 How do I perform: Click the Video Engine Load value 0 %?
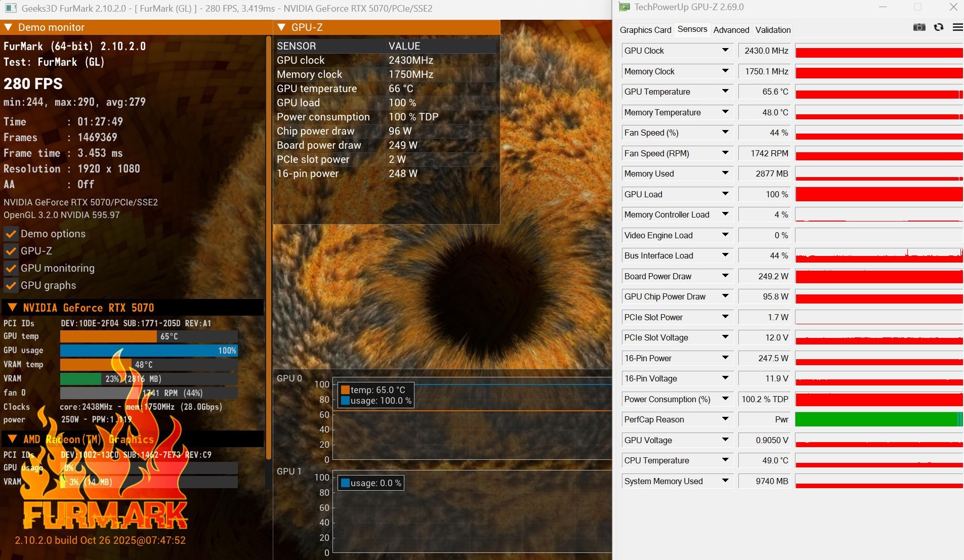tap(765, 235)
